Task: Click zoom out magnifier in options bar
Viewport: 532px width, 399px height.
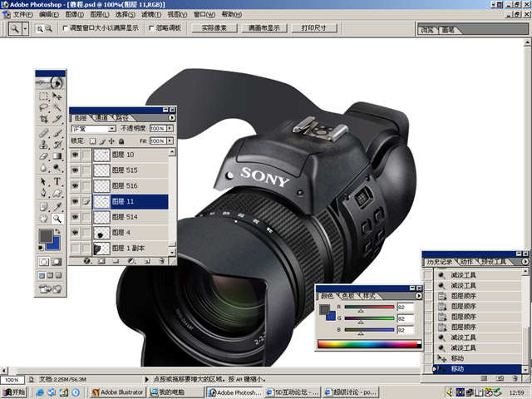Action: (x=49, y=29)
